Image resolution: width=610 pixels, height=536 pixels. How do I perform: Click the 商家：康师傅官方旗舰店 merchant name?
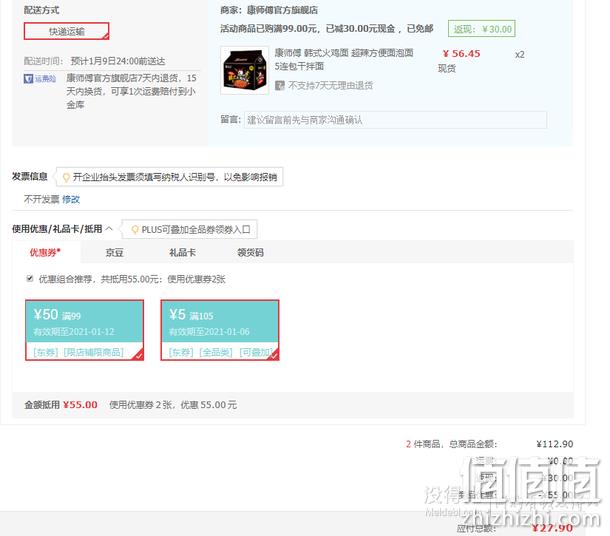coord(269,10)
